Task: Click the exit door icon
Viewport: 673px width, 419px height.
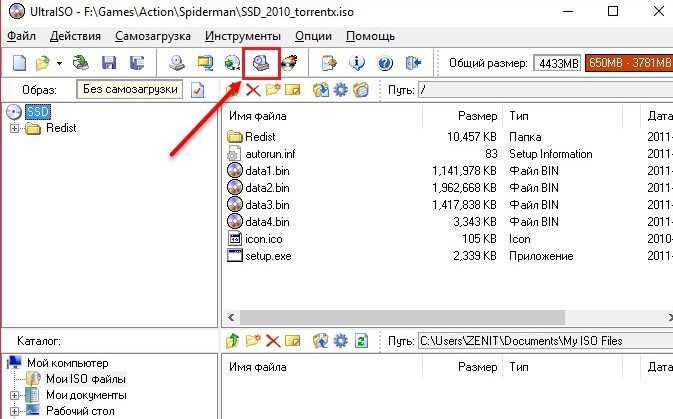Action: pyautogui.click(x=413, y=63)
